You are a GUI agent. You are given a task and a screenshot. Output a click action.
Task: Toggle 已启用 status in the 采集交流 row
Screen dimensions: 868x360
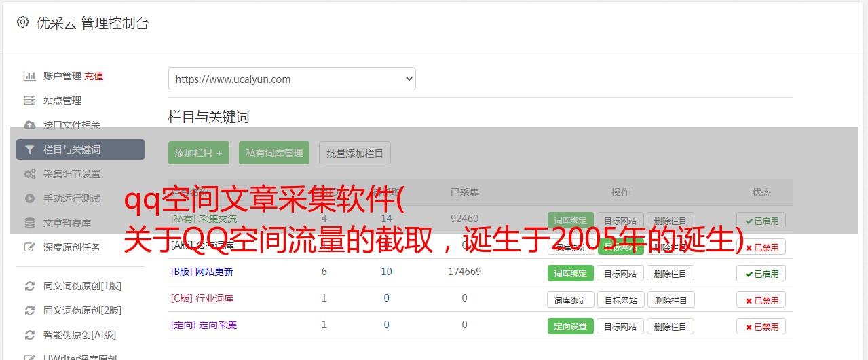(761, 221)
